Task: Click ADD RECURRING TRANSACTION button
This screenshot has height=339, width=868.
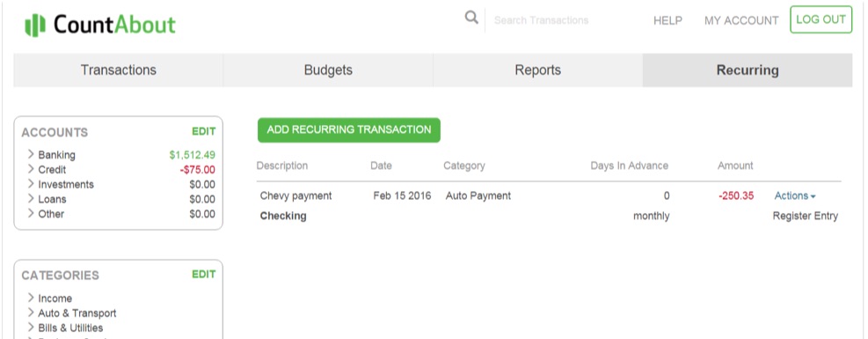Action: [349, 130]
